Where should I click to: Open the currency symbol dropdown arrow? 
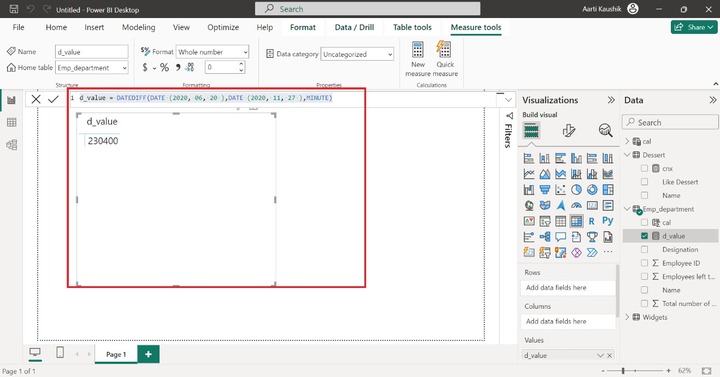[x=154, y=68]
